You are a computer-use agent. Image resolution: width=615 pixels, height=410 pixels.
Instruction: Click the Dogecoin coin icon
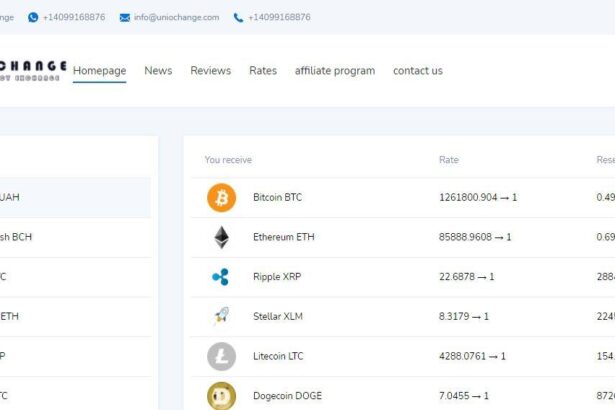[x=222, y=396]
